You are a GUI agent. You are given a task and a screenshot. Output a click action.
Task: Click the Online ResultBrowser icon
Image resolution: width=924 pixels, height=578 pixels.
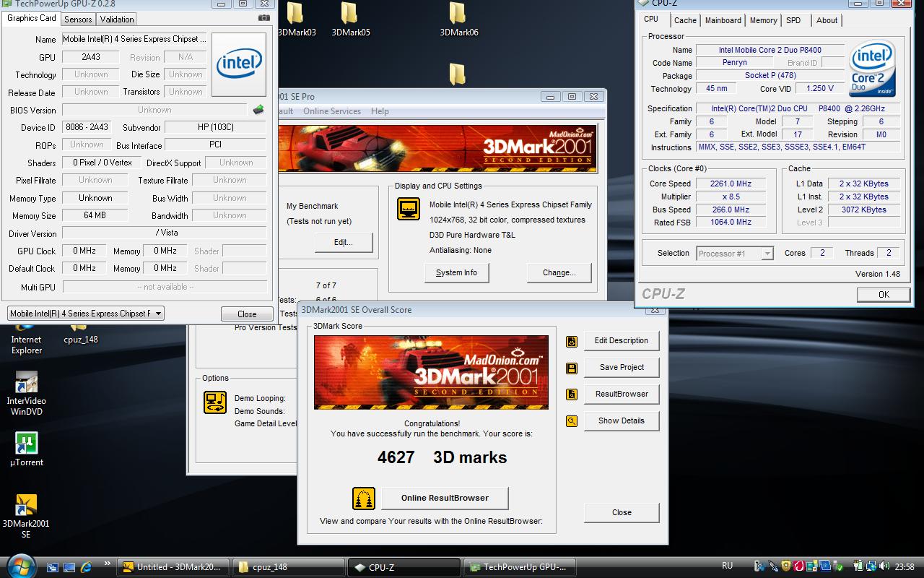pos(364,499)
